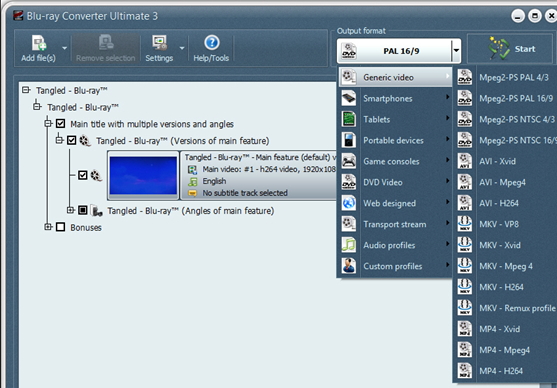Viewport: 557px width, 388px height.
Task: Click the Remove selection button
Action: pyautogui.click(x=106, y=49)
